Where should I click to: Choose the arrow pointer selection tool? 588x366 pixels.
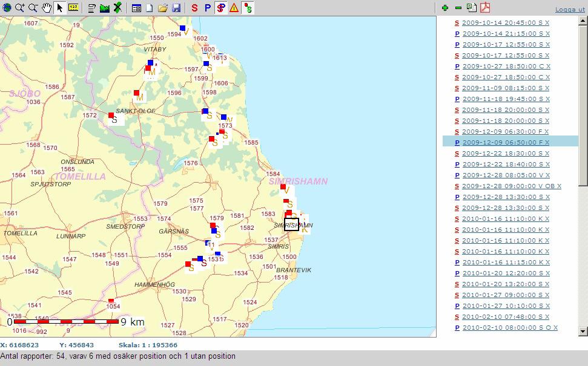point(59,7)
